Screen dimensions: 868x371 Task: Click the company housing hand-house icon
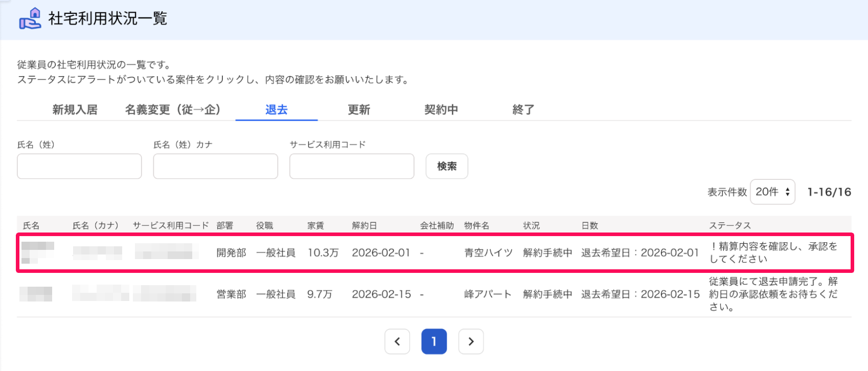tap(30, 18)
